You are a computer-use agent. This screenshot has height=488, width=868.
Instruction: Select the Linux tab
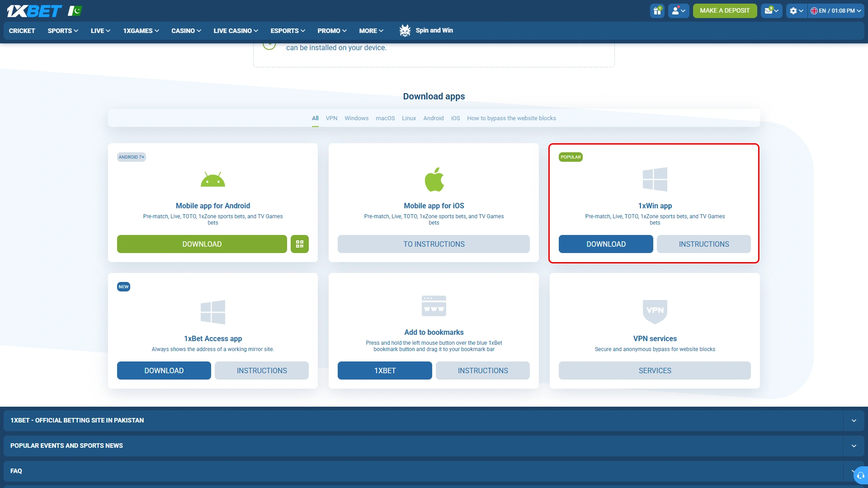click(x=409, y=118)
